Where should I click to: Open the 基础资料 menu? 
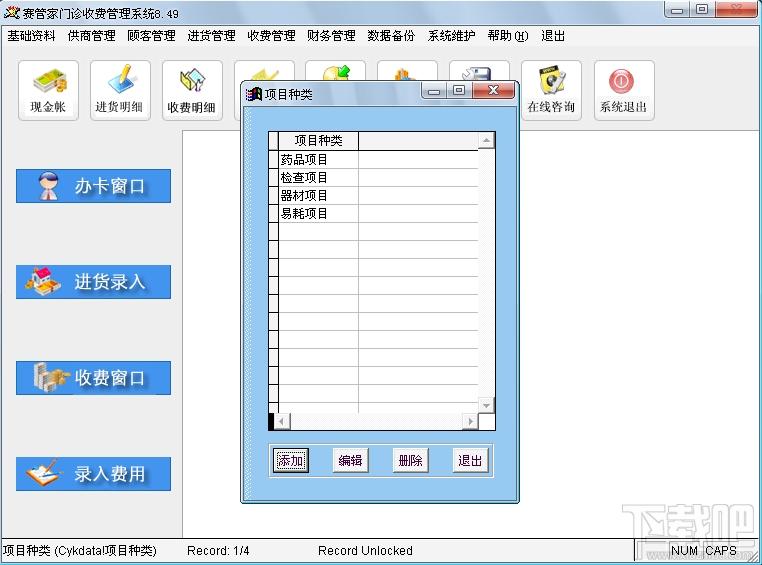coord(31,36)
